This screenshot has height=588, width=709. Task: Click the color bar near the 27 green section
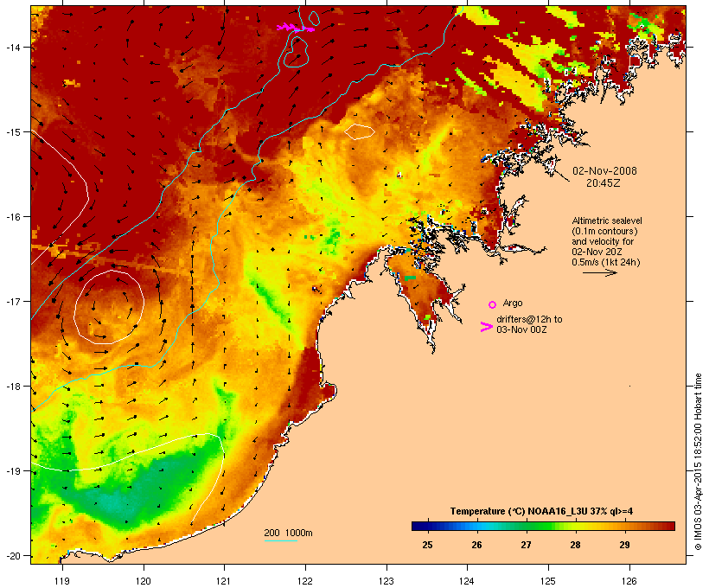pyautogui.click(x=526, y=526)
